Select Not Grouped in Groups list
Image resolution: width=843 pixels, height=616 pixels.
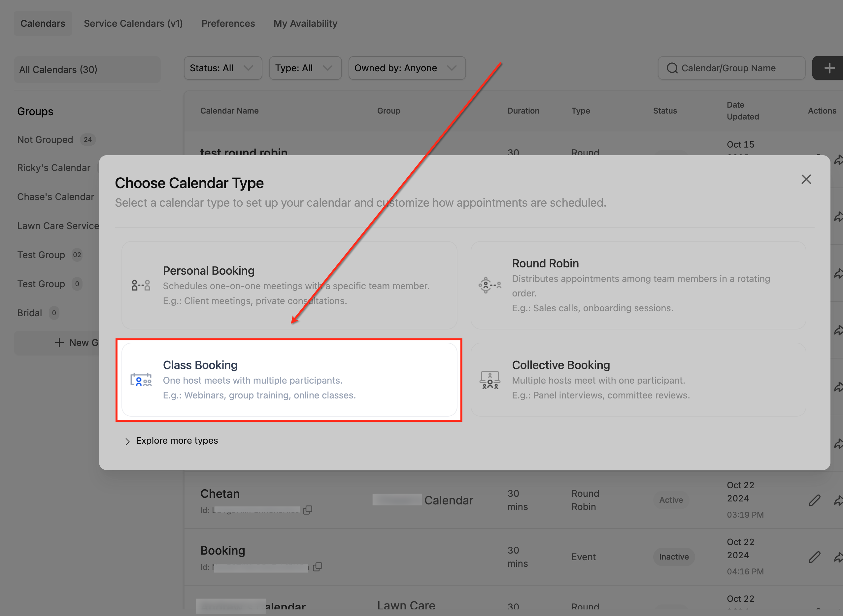pos(45,140)
